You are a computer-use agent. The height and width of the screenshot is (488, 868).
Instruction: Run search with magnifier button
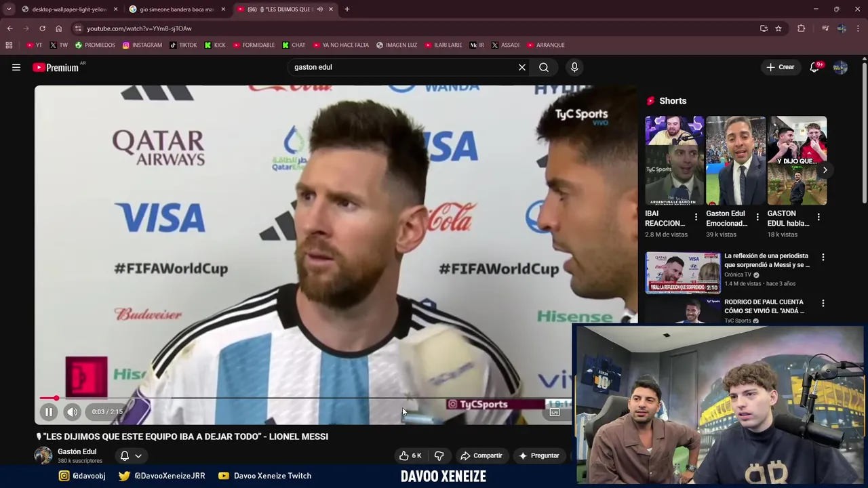tap(544, 67)
